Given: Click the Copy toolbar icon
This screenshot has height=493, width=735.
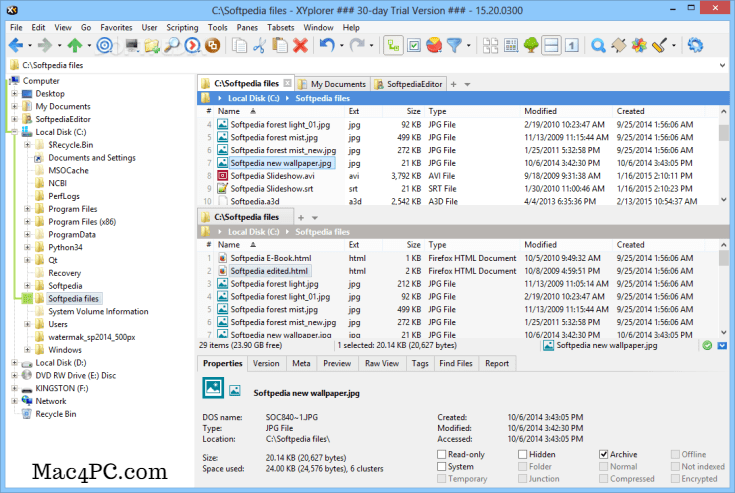Looking at the screenshot, I should pyautogui.click(x=240, y=45).
